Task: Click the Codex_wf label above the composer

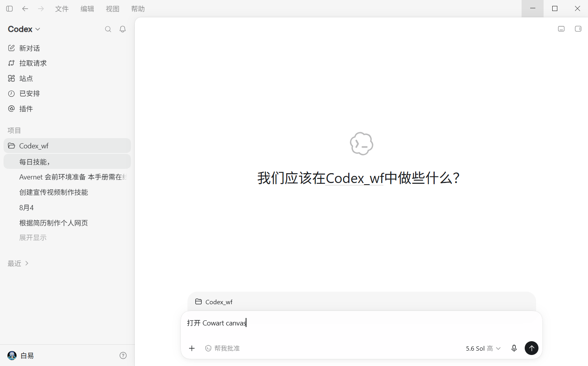Action: (219, 302)
